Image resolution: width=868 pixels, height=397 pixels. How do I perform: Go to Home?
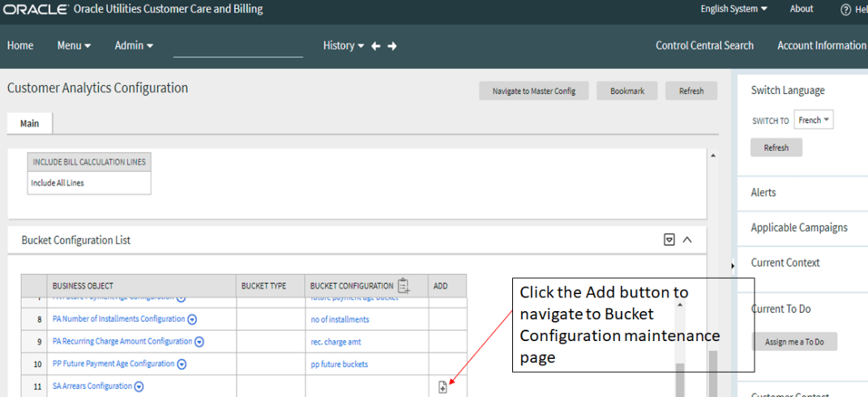pyautogui.click(x=20, y=46)
